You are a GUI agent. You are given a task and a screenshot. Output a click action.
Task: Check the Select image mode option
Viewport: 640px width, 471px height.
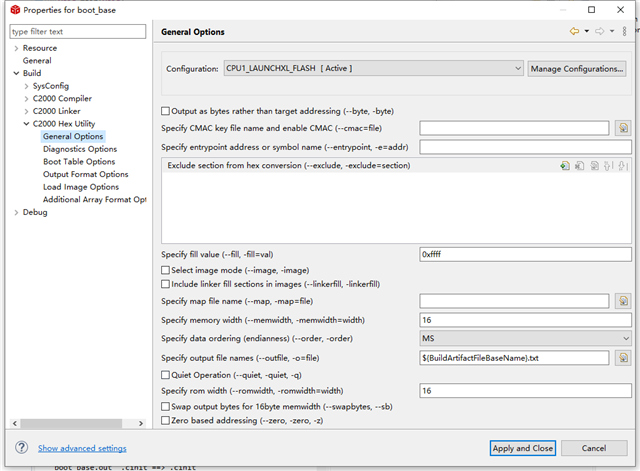point(166,270)
